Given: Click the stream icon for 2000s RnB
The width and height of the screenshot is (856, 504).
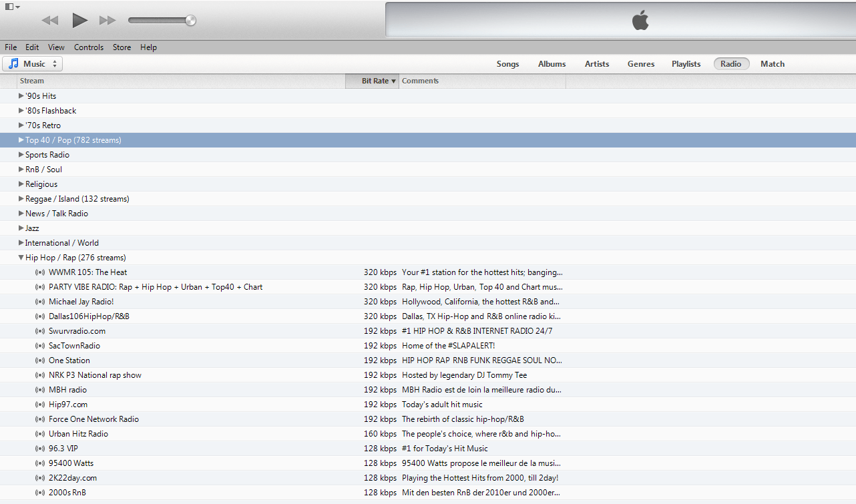Looking at the screenshot, I should [x=40, y=493].
